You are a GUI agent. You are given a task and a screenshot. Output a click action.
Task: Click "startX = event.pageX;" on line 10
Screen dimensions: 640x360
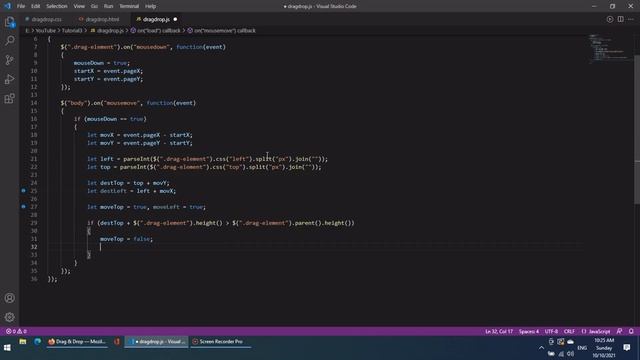pyautogui.click(x=108, y=71)
